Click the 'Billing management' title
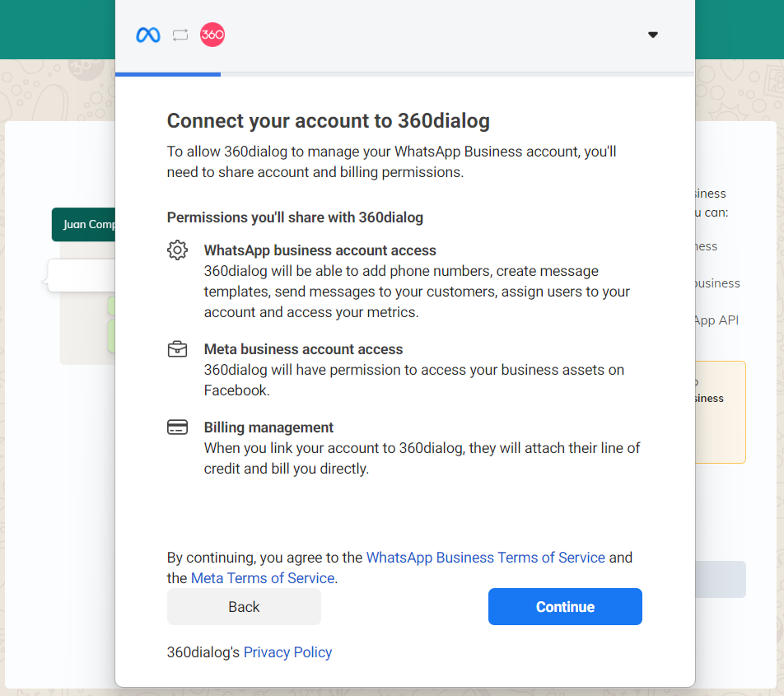784x696 pixels. click(x=268, y=427)
